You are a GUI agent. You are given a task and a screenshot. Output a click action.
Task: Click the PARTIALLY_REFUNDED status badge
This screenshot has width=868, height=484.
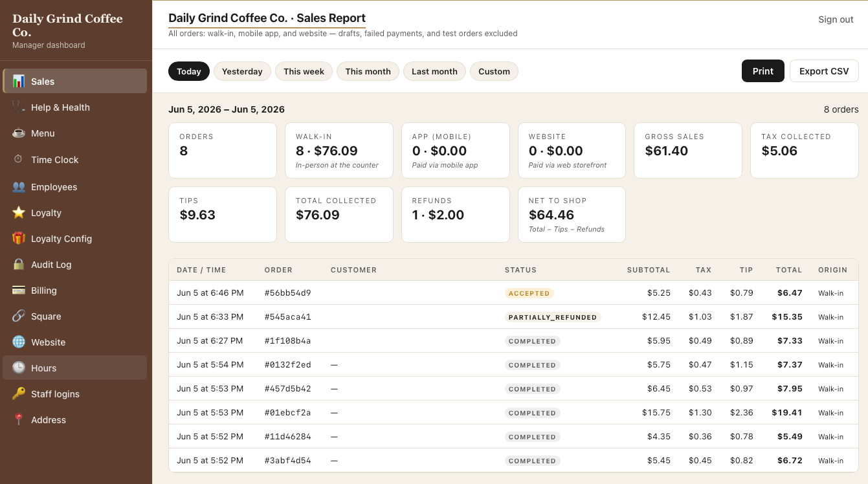(553, 317)
